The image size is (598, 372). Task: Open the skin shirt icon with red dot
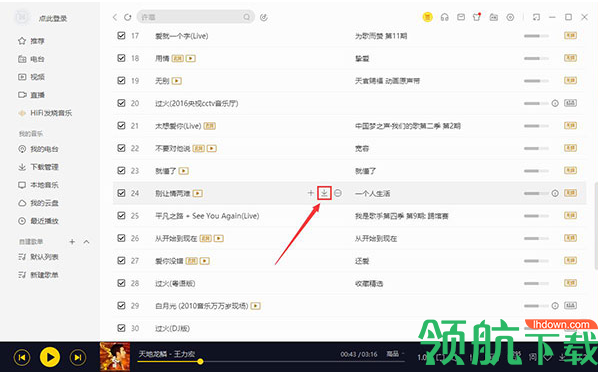click(x=477, y=17)
